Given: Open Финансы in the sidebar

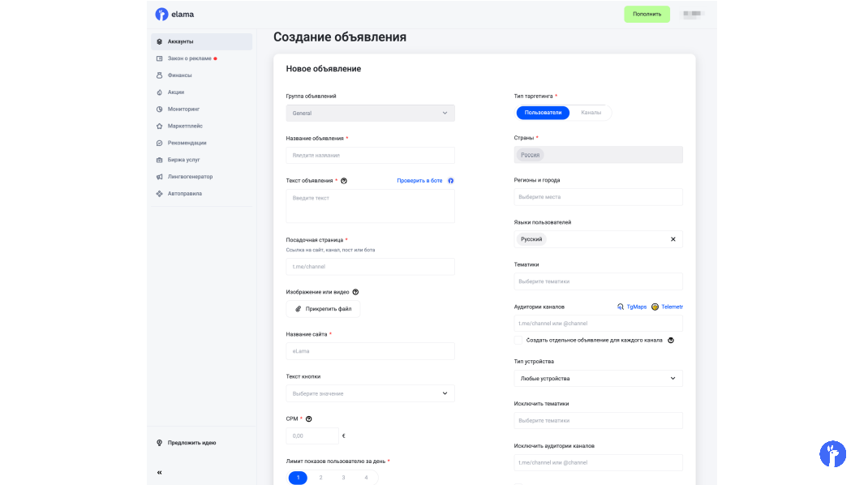Looking at the screenshot, I should point(179,75).
